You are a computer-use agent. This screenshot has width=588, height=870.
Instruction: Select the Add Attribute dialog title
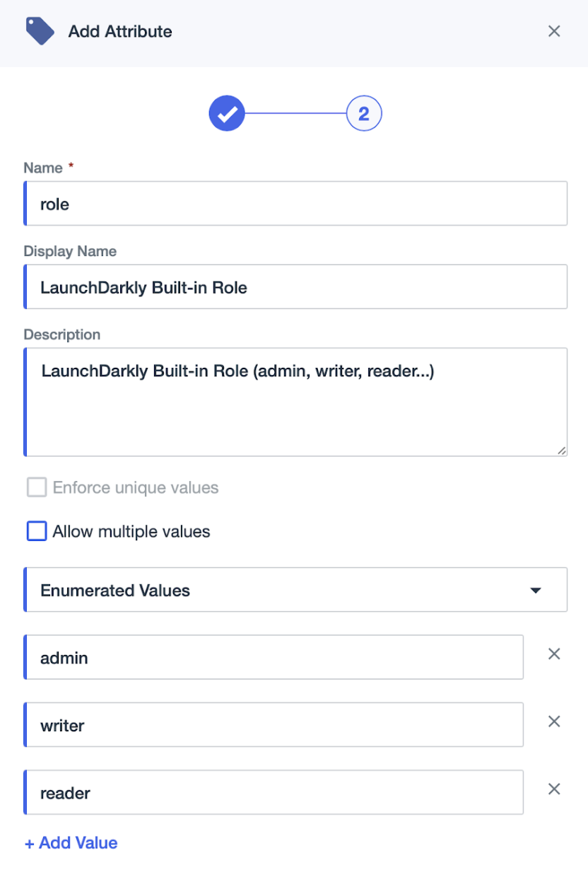[119, 31]
